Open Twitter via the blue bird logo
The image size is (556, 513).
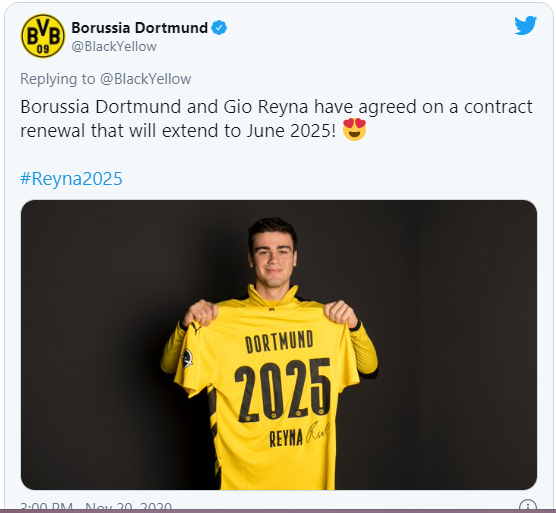525,25
